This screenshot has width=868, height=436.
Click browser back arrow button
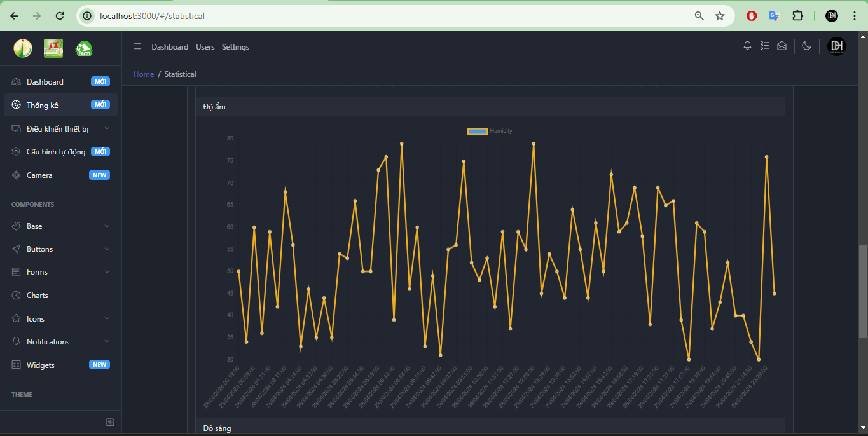coord(14,16)
